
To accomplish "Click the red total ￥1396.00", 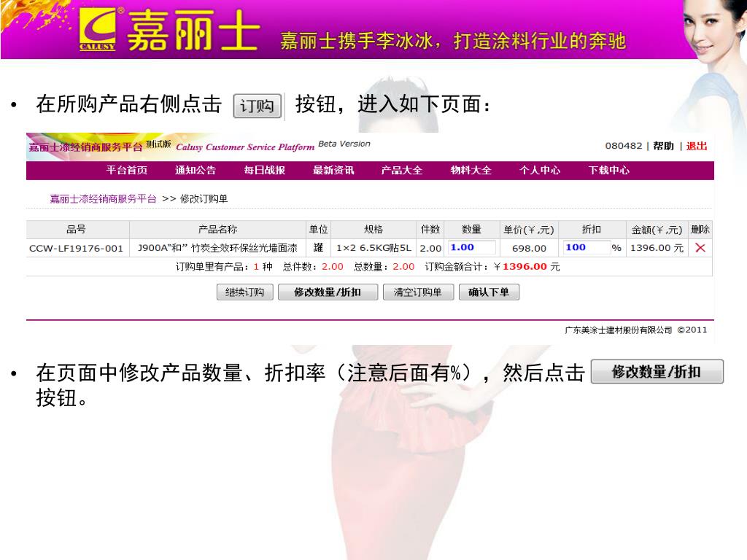I will pyautogui.click(x=519, y=267).
